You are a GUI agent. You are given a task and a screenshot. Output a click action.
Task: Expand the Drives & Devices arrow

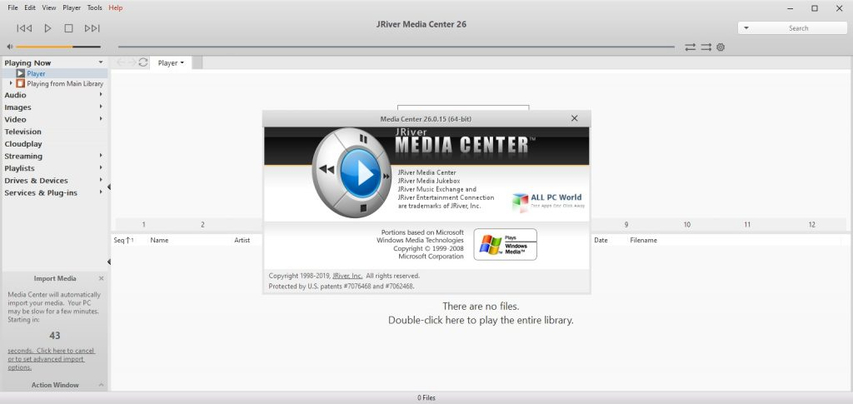pos(101,180)
